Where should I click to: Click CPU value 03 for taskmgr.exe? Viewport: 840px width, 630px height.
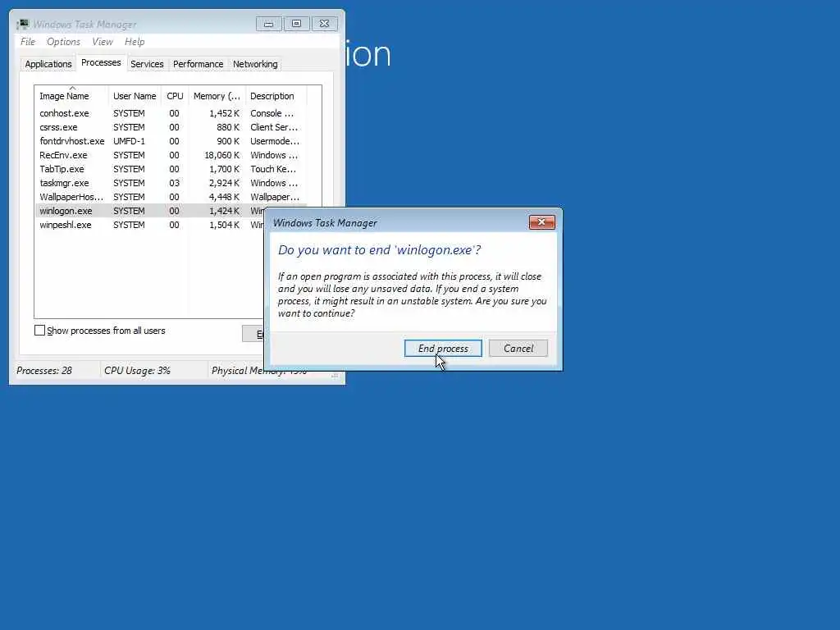click(x=174, y=183)
